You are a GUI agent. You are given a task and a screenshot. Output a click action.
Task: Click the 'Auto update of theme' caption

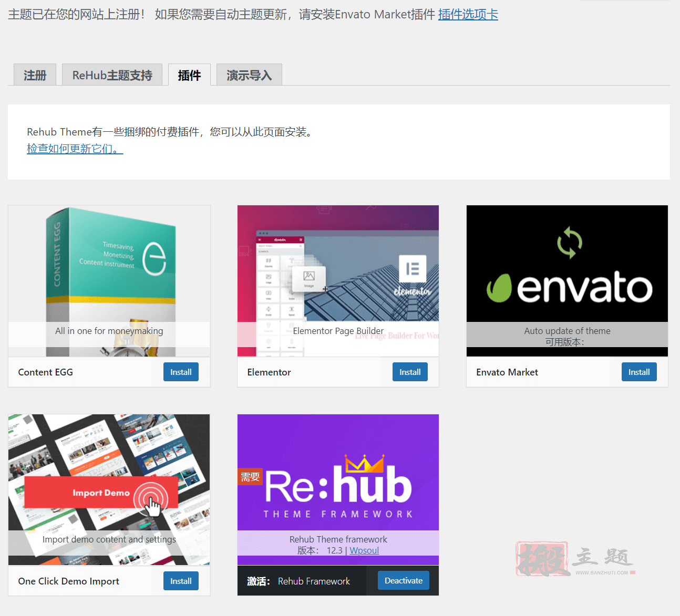[568, 331]
